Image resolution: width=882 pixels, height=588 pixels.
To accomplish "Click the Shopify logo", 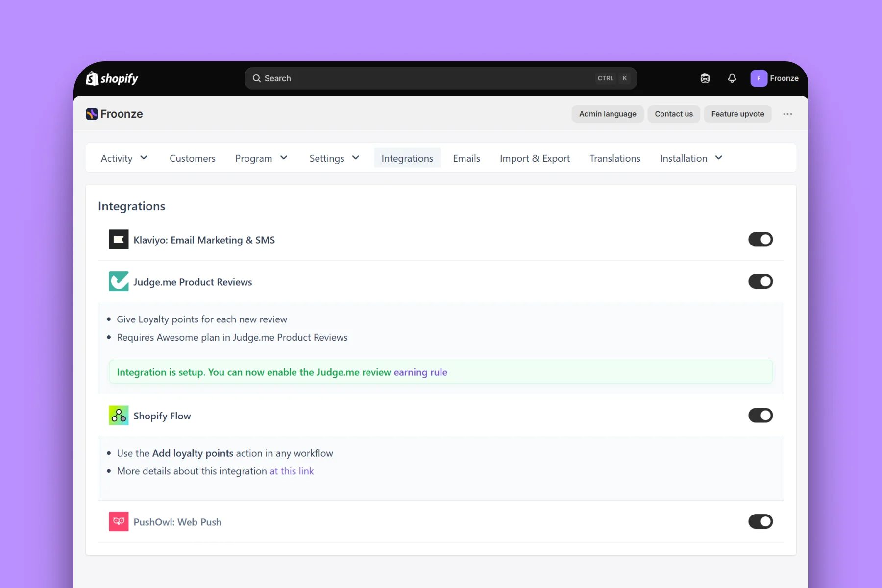I will (112, 78).
